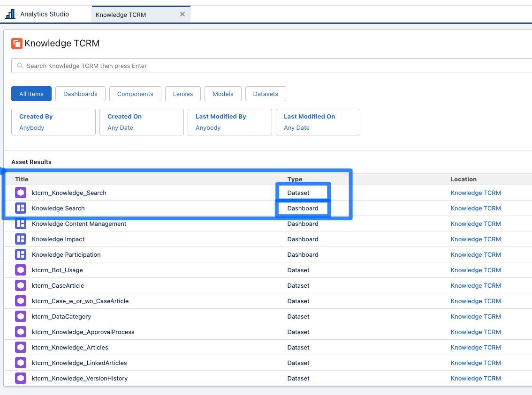Click dashboard icon for Knowledge Participation
The width and height of the screenshot is (532, 395).
pos(21,255)
